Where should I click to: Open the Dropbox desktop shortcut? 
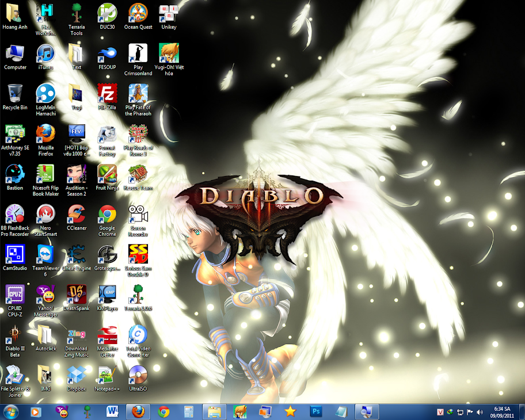pyautogui.click(x=77, y=378)
